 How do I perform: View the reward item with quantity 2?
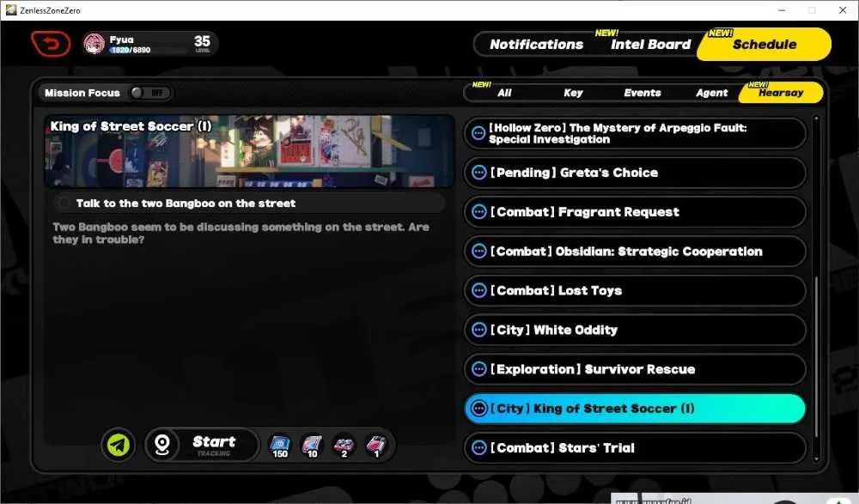[x=344, y=446]
